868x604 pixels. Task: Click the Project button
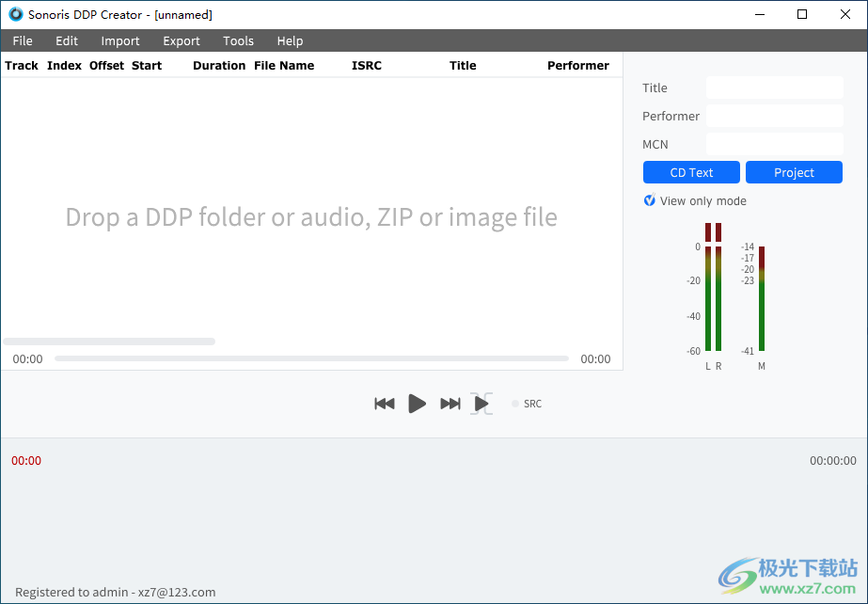[794, 172]
